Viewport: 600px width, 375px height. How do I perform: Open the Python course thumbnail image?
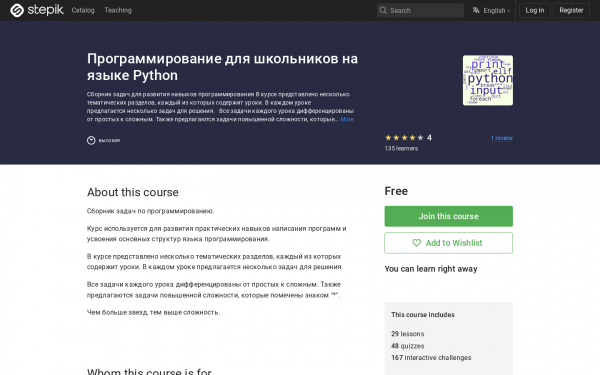coord(488,80)
